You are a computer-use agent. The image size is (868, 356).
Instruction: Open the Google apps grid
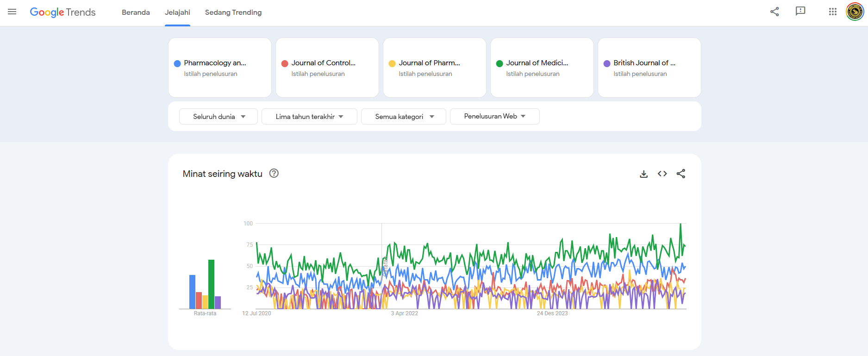pyautogui.click(x=832, y=12)
